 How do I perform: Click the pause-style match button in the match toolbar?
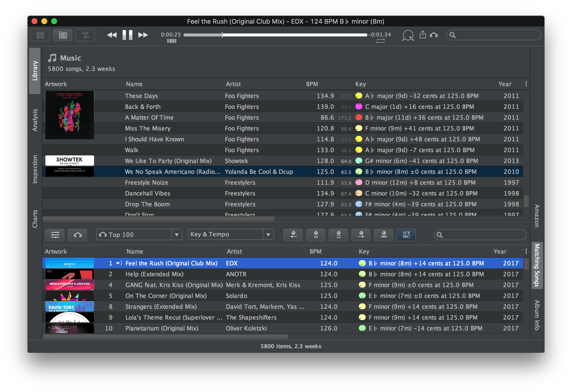point(316,235)
